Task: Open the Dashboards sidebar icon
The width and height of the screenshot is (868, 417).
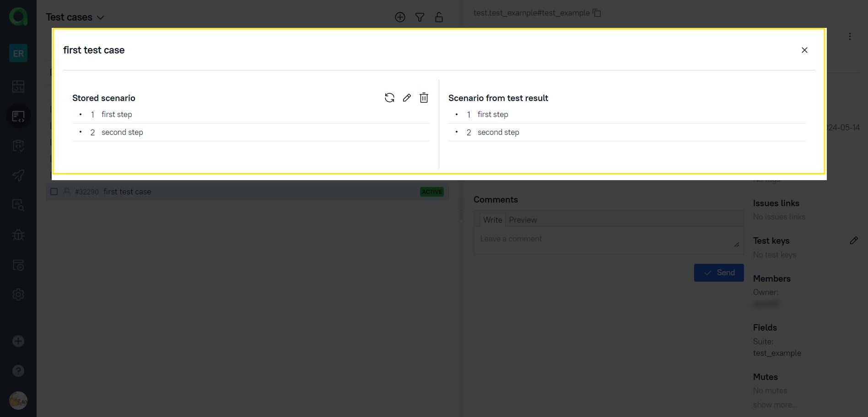Action: pyautogui.click(x=18, y=86)
